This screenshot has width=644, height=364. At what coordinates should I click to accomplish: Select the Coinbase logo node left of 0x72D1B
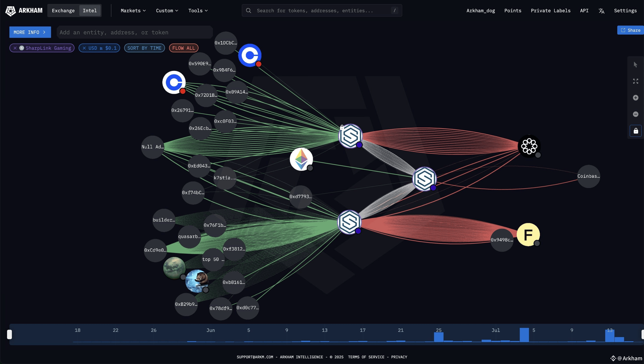point(174,82)
